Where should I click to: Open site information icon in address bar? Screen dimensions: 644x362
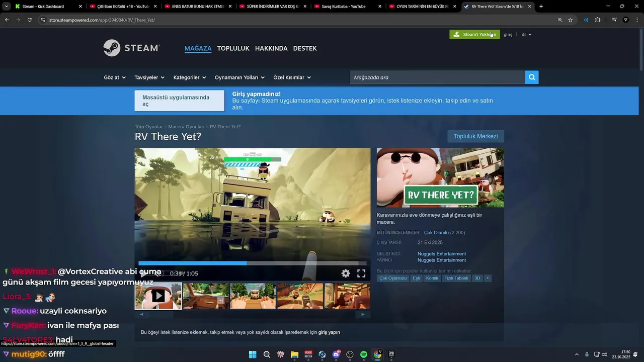click(x=43, y=20)
